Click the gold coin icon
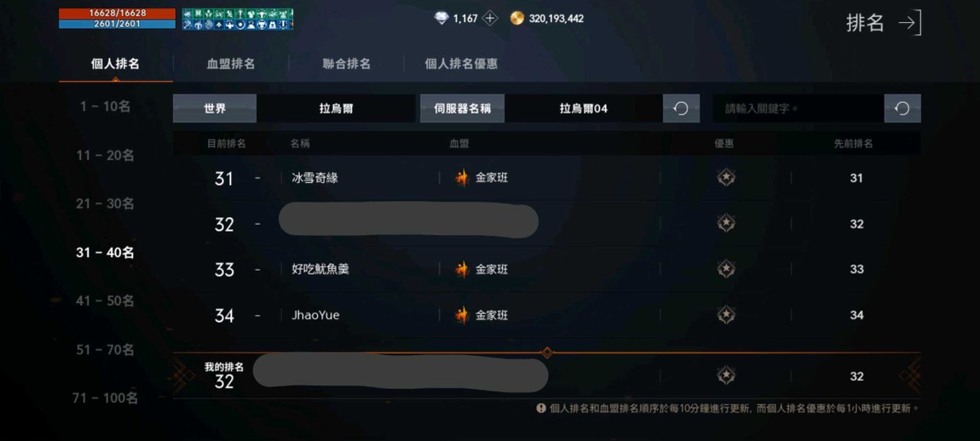 coord(517,19)
